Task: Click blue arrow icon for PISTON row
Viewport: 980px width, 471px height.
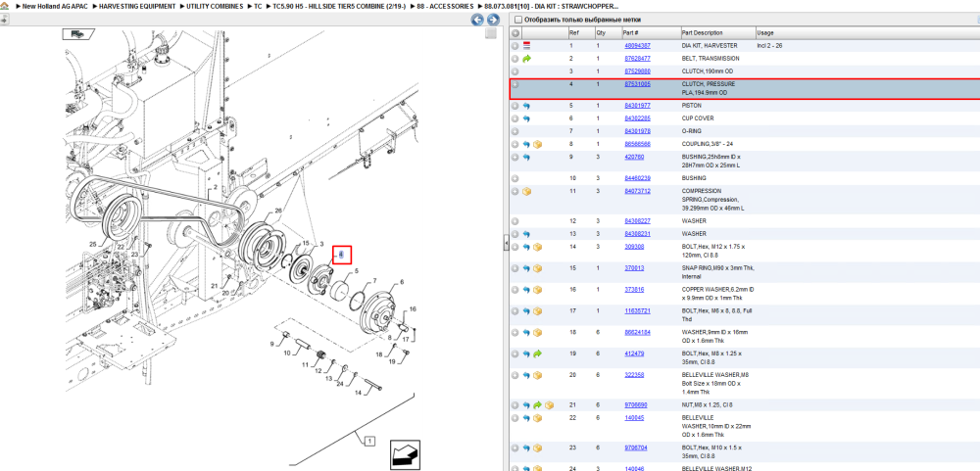Action: point(527,106)
